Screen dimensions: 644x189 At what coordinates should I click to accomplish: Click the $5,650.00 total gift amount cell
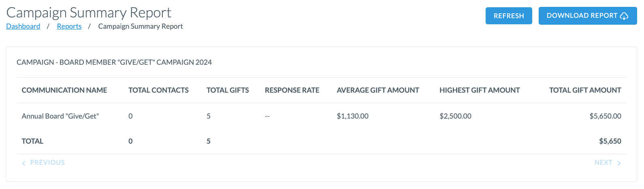pyautogui.click(x=605, y=116)
